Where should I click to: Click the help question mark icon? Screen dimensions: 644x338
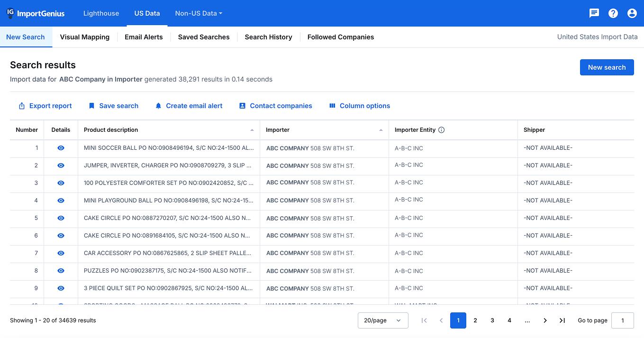click(613, 13)
